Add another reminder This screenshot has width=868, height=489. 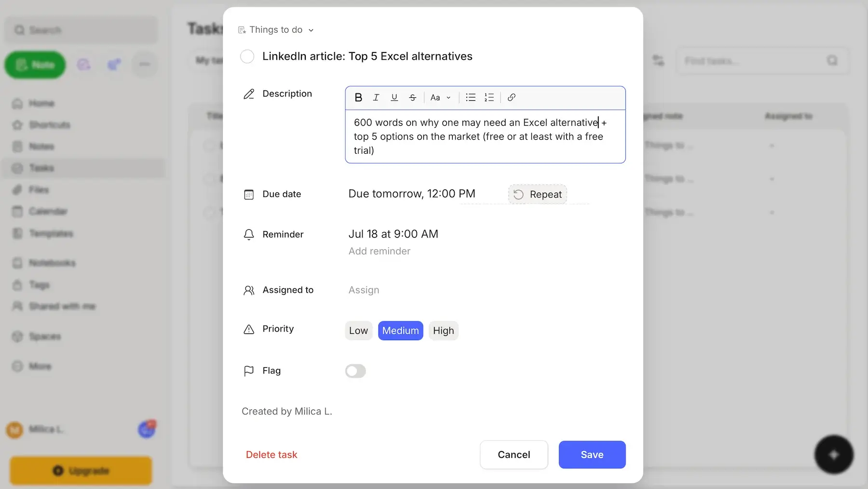(x=380, y=251)
